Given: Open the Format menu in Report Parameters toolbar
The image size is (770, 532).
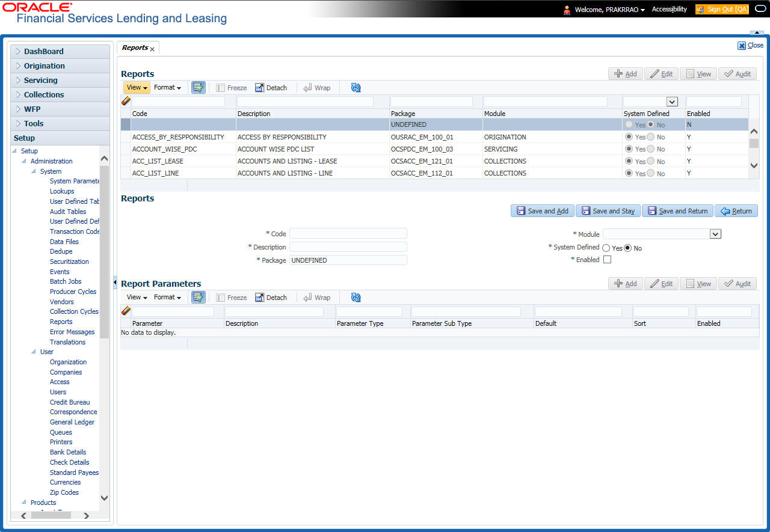Looking at the screenshot, I should pos(167,298).
